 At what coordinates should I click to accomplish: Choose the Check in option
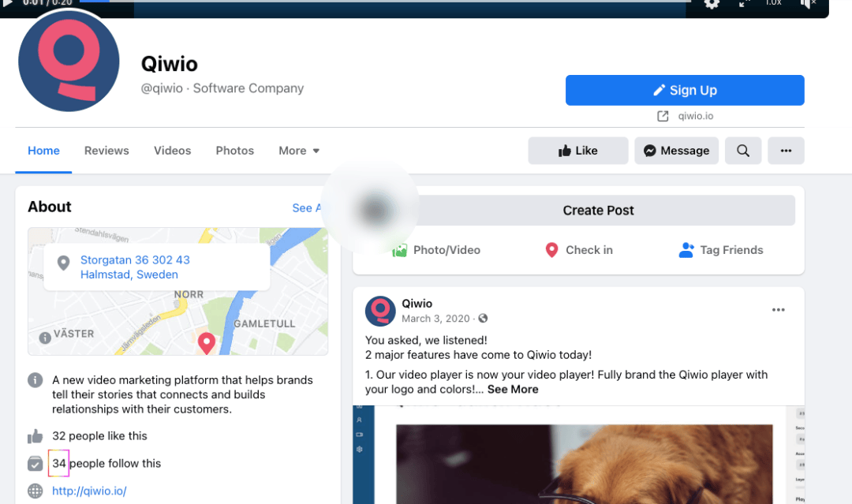[x=579, y=250]
